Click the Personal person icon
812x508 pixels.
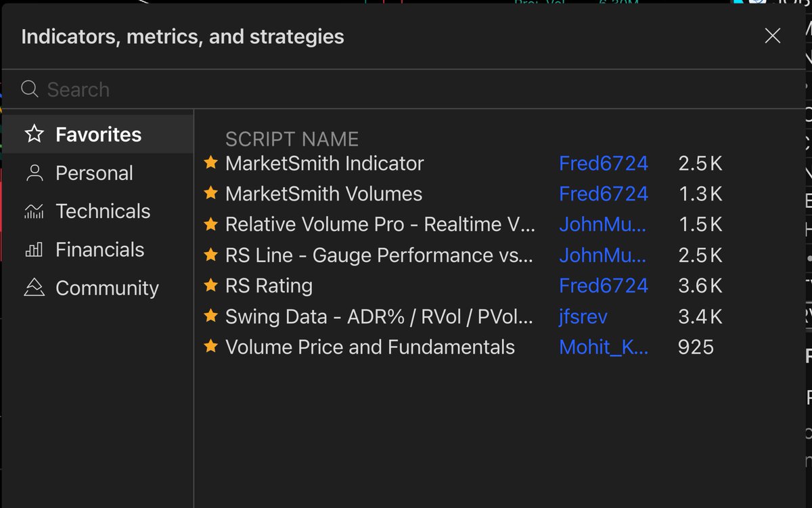(34, 173)
